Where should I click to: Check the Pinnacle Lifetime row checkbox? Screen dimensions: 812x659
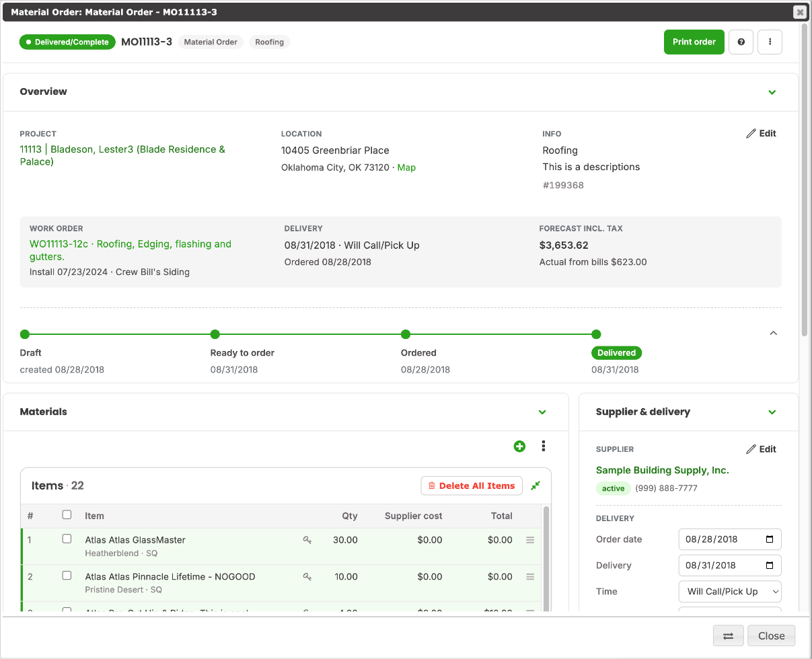(67, 576)
